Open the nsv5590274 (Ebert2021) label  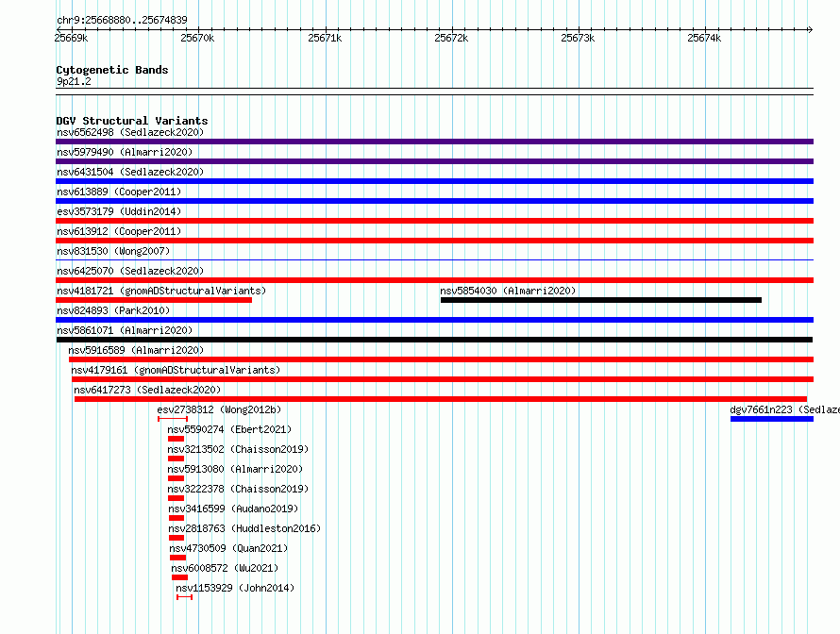coord(229,429)
